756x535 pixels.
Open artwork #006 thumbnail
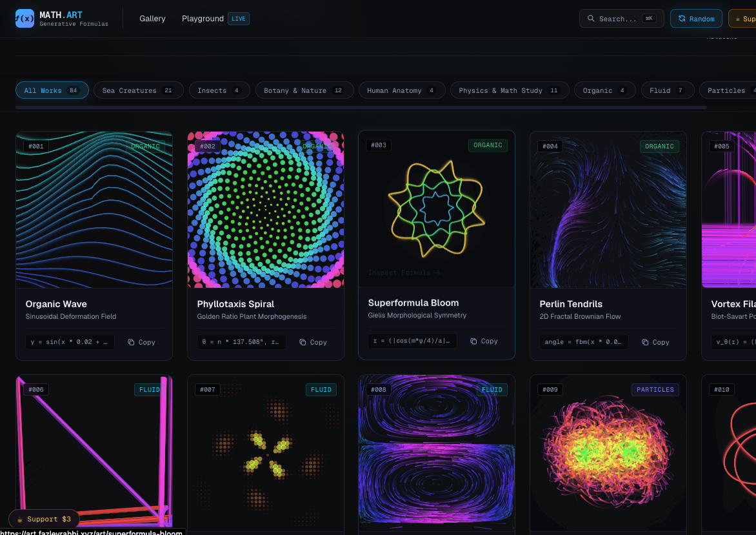94,452
